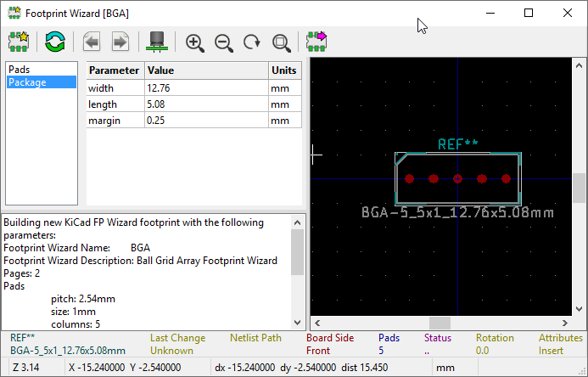
Task: Click the Units column header
Action: (285, 70)
